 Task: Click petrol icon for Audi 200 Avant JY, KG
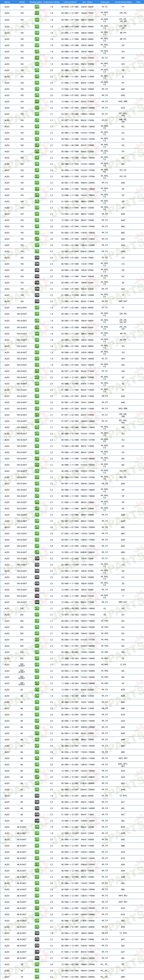tap(37, 665)
